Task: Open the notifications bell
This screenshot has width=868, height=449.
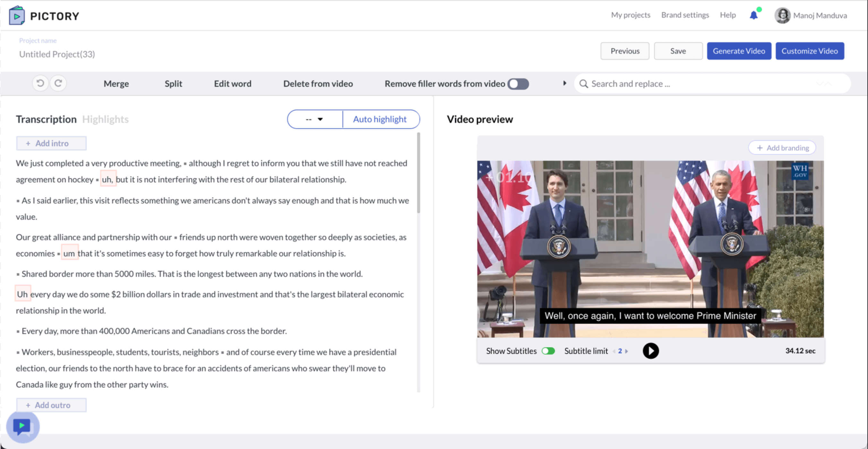Action: (753, 15)
